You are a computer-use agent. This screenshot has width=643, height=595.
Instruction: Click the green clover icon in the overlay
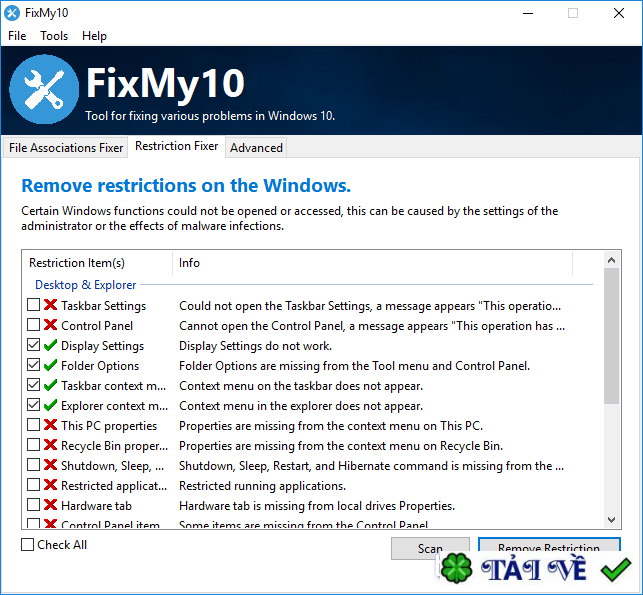pyautogui.click(x=456, y=568)
